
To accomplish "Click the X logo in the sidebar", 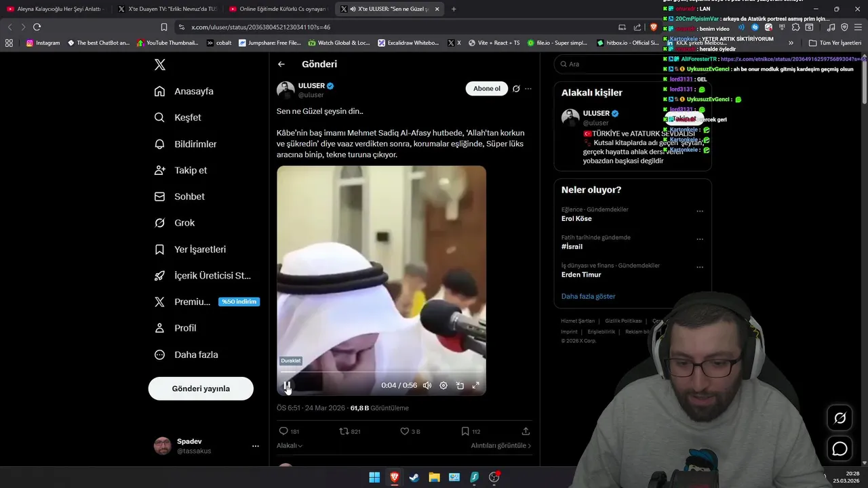I will pos(160,65).
